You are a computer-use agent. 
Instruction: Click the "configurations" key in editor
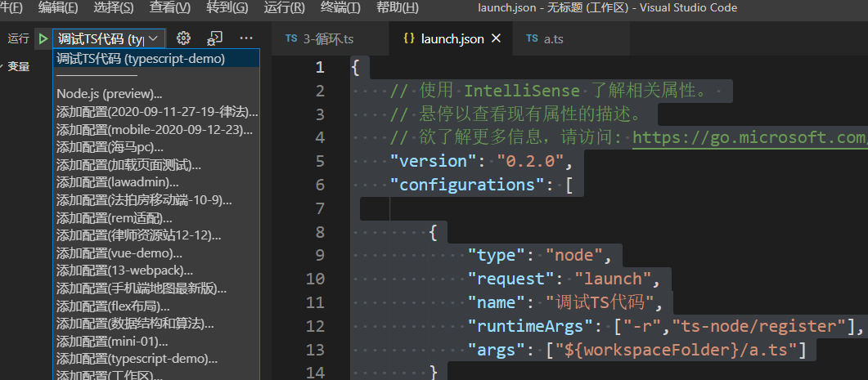pyautogui.click(x=467, y=184)
